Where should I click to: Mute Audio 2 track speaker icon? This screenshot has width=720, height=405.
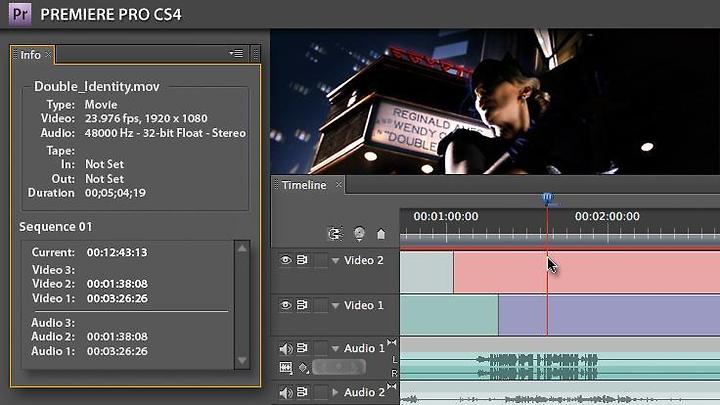click(x=286, y=393)
